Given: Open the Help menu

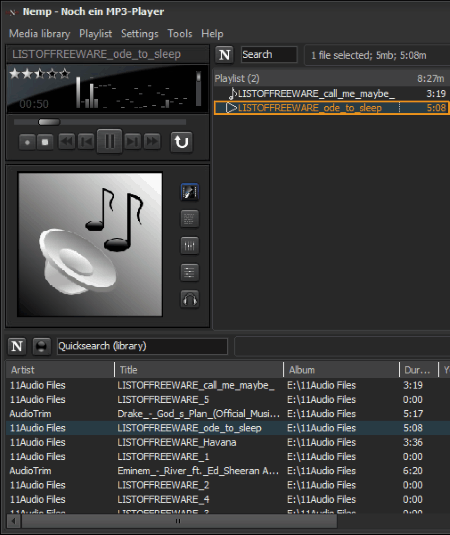Looking at the screenshot, I should (212, 34).
